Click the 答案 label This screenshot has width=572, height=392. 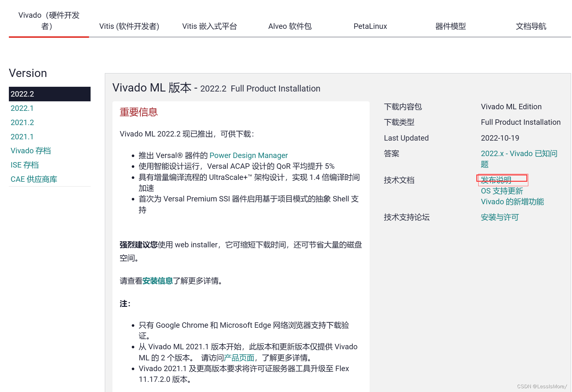point(391,154)
